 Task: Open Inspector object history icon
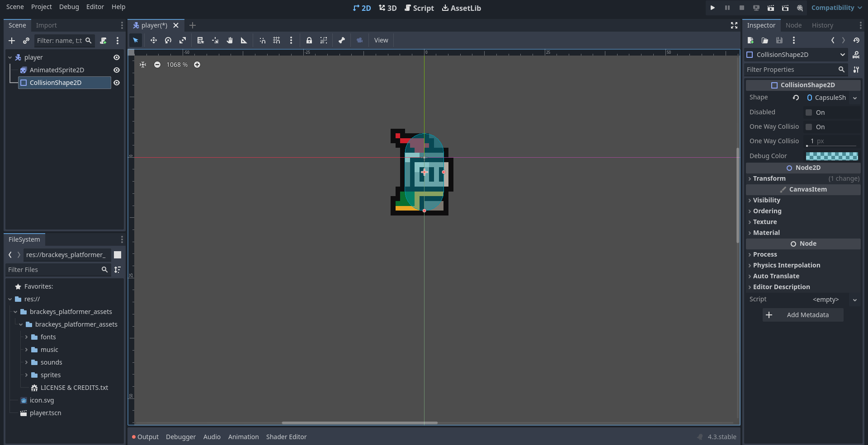tap(856, 40)
